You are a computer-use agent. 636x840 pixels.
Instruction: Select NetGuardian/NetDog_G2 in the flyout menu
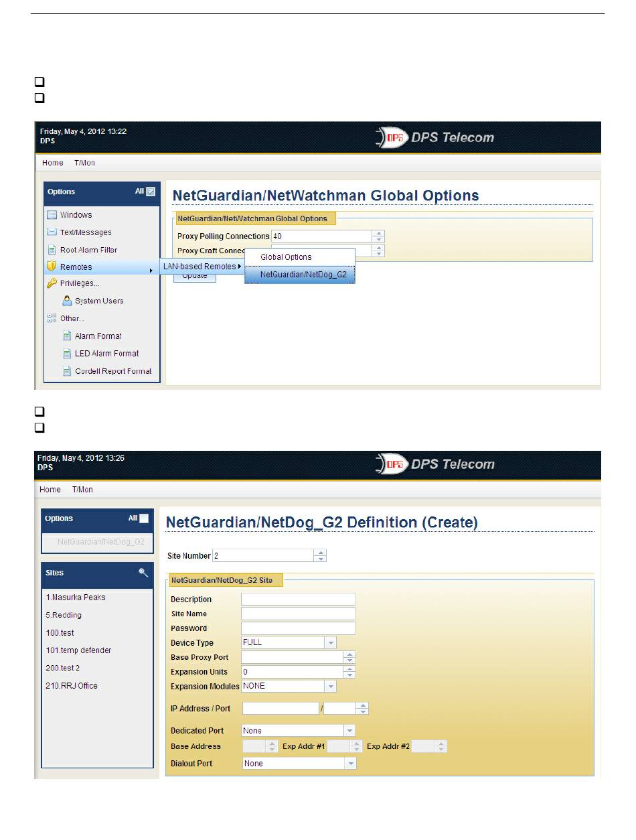tap(299, 275)
